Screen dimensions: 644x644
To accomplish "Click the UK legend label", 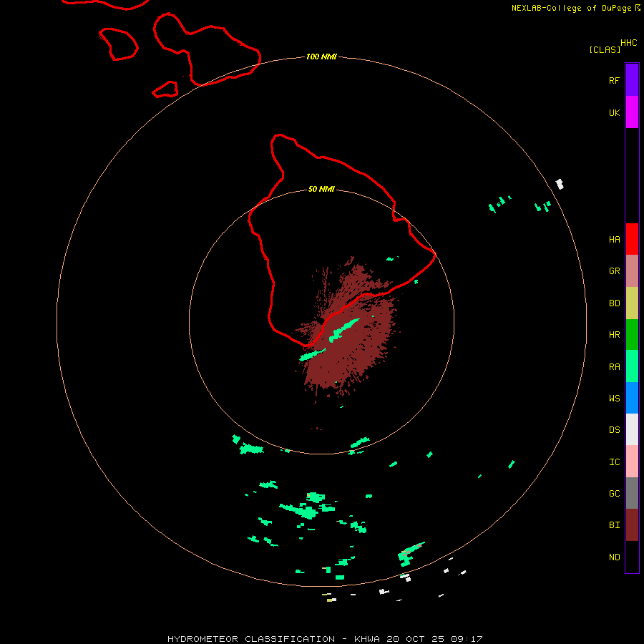I will click(614, 112).
